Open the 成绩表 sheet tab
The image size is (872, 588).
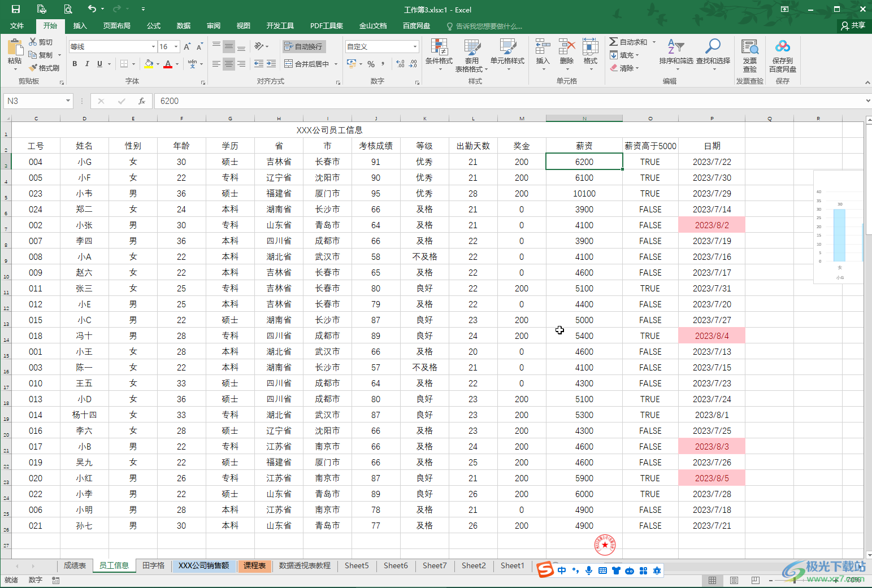click(75, 565)
